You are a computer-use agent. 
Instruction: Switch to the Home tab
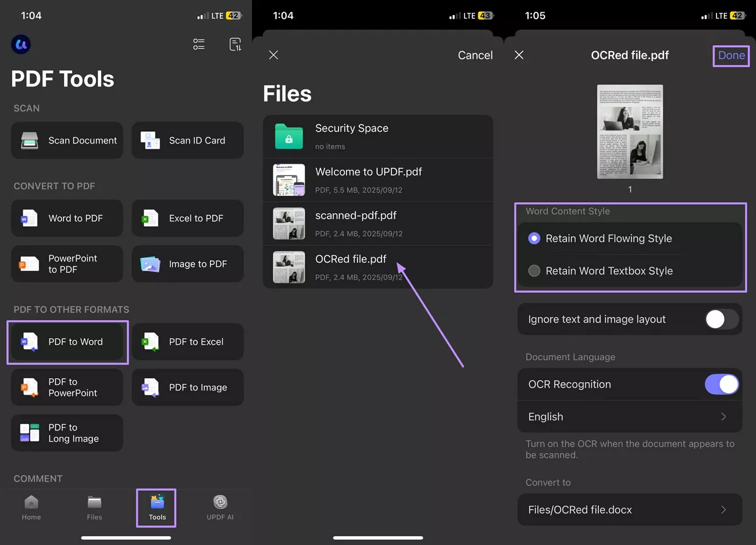31,508
